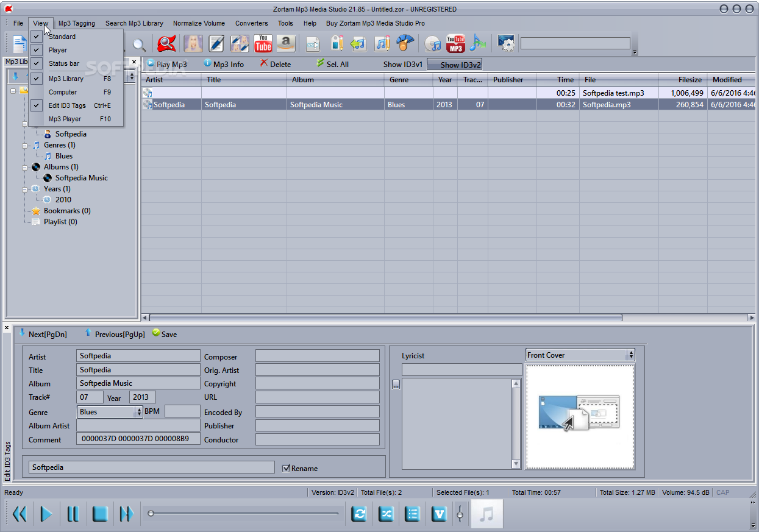The image size is (759, 532).
Task: Open the playlist icon in player bar
Action: (413, 514)
